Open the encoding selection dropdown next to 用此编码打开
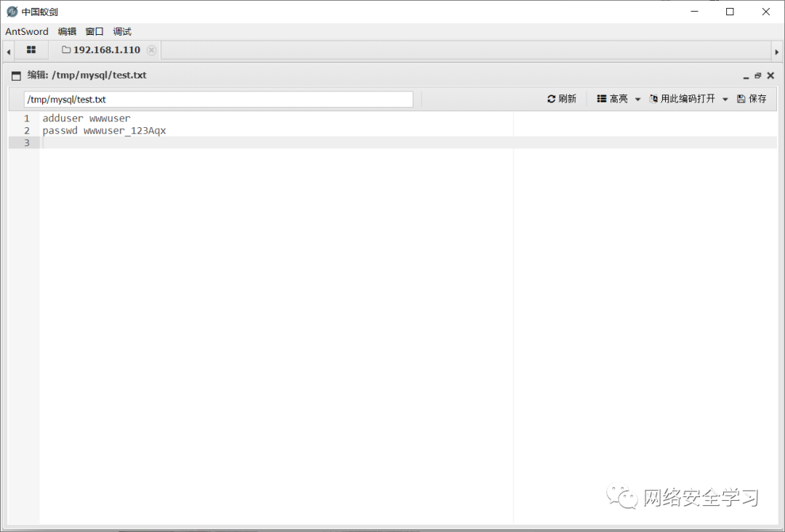Image resolution: width=785 pixels, height=532 pixels. coord(725,98)
